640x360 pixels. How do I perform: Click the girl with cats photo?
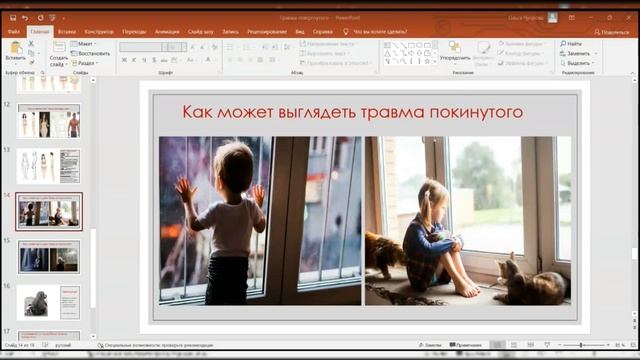(x=468, y=221)
